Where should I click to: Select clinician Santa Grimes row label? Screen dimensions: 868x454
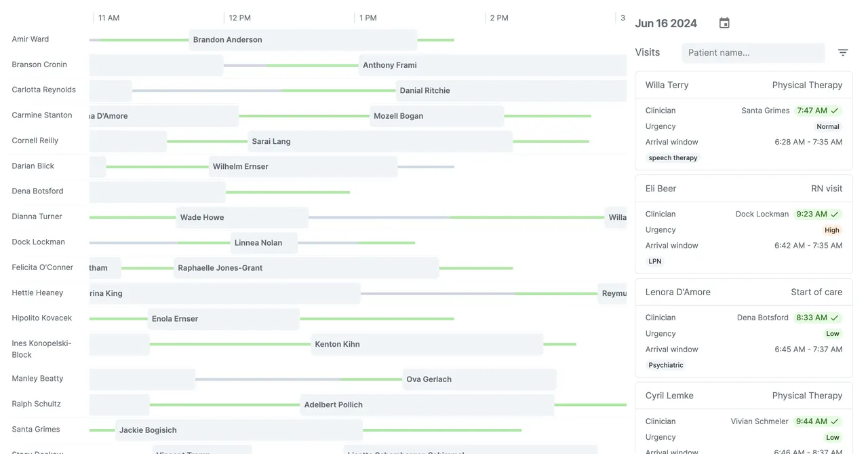coord(36,430)
